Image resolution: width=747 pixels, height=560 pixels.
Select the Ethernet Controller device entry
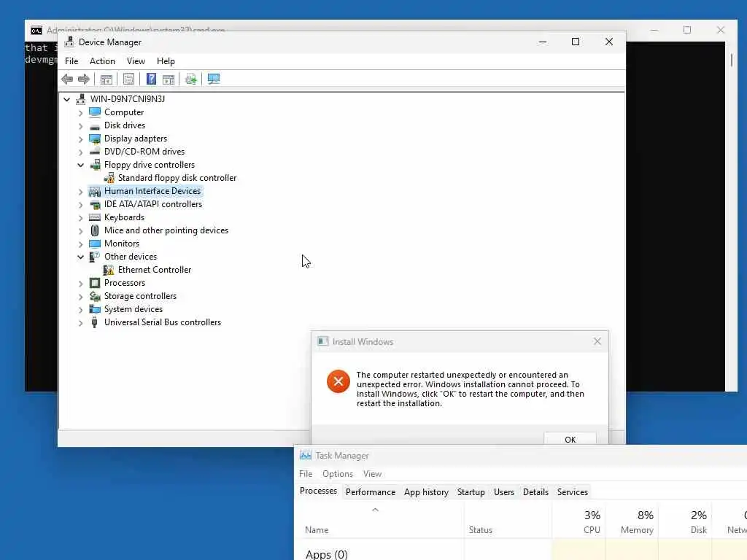(155, 270)
